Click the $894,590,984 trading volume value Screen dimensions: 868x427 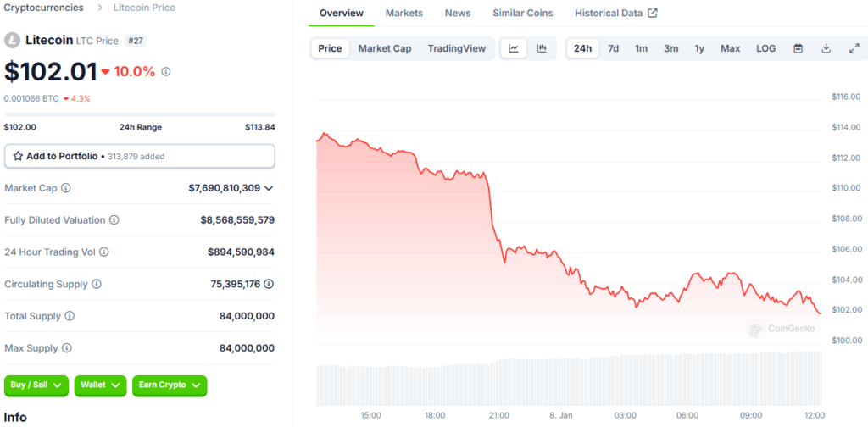[241, 252]
